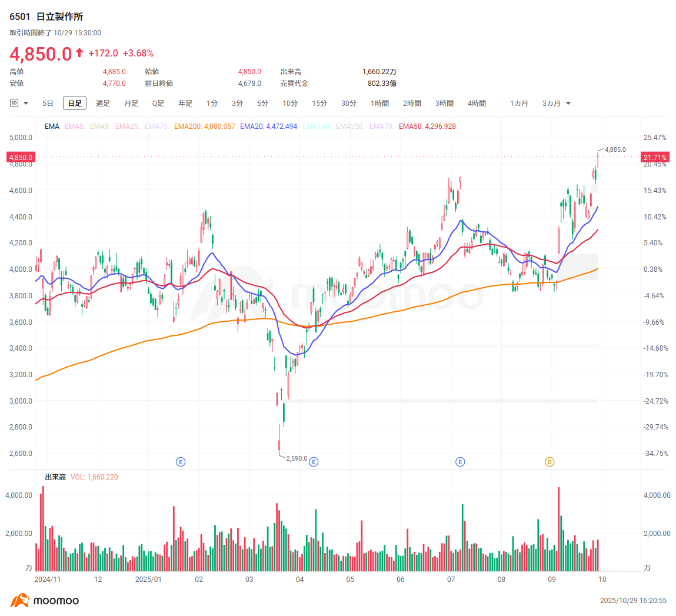Select the 1時間 interval

(380, 104)
